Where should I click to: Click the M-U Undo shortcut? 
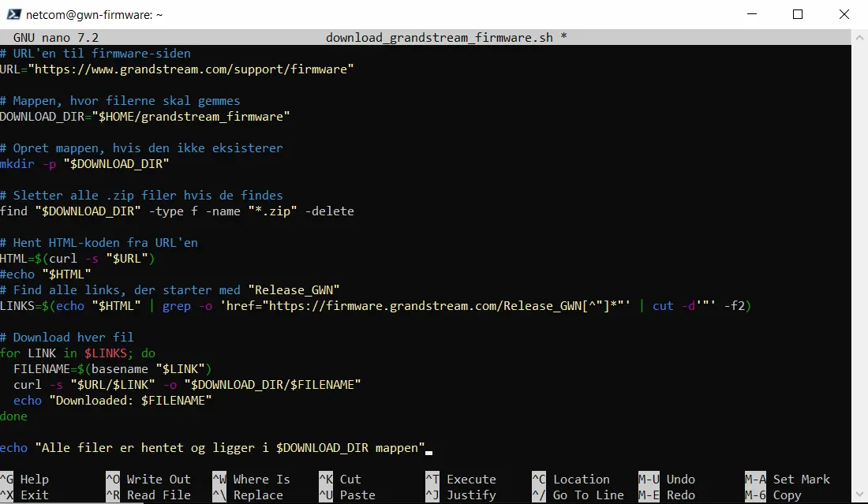pos(667,479)
